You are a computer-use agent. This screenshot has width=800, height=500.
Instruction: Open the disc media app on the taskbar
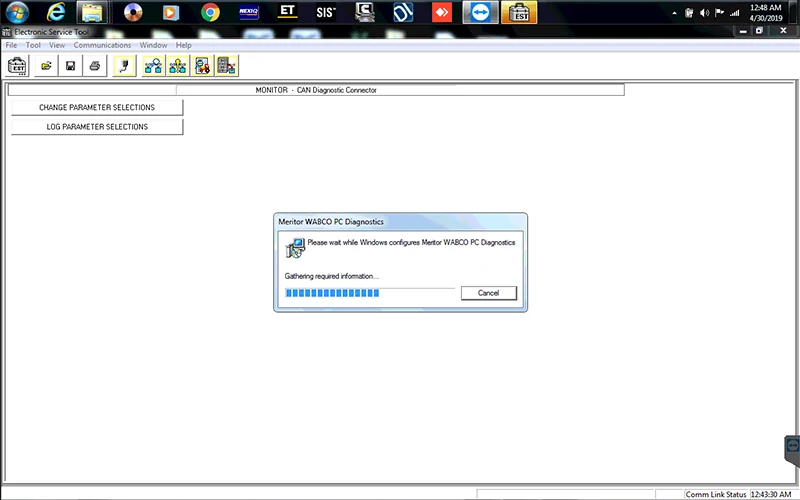133,12
